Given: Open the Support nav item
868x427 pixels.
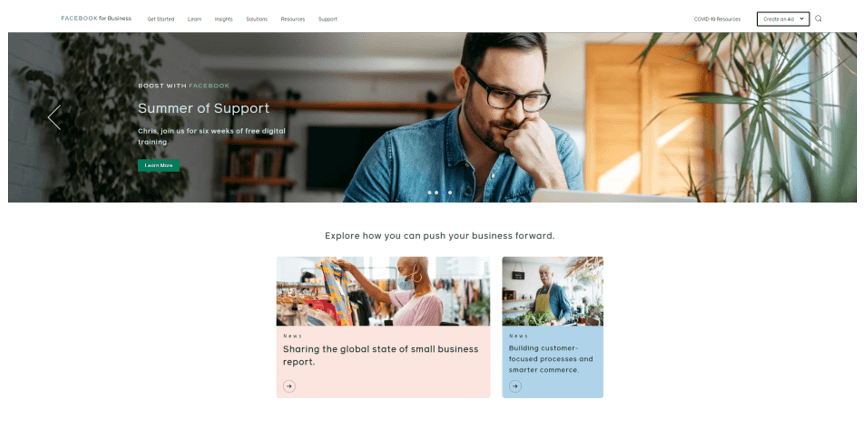Looking at the screenshot, I should 328,19.
